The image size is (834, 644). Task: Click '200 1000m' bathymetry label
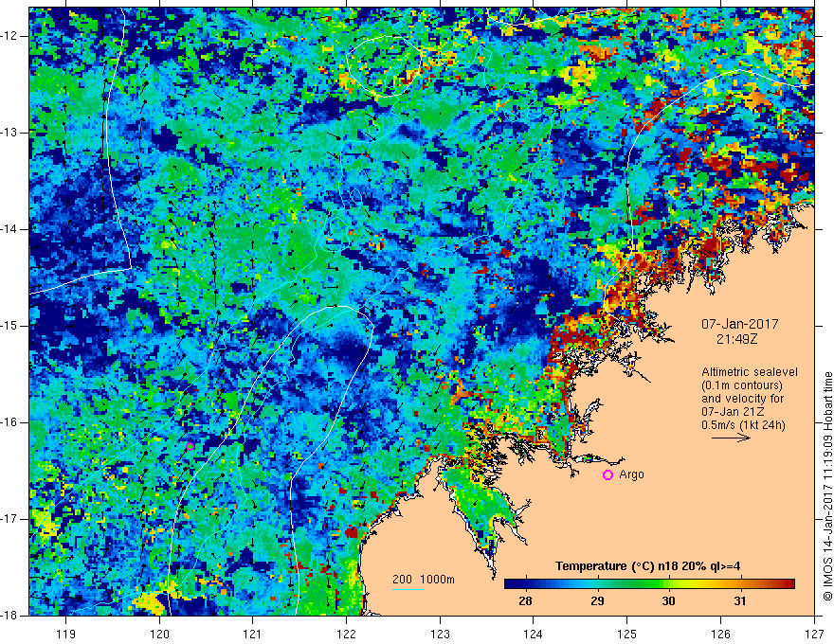(x=424, y=580)
